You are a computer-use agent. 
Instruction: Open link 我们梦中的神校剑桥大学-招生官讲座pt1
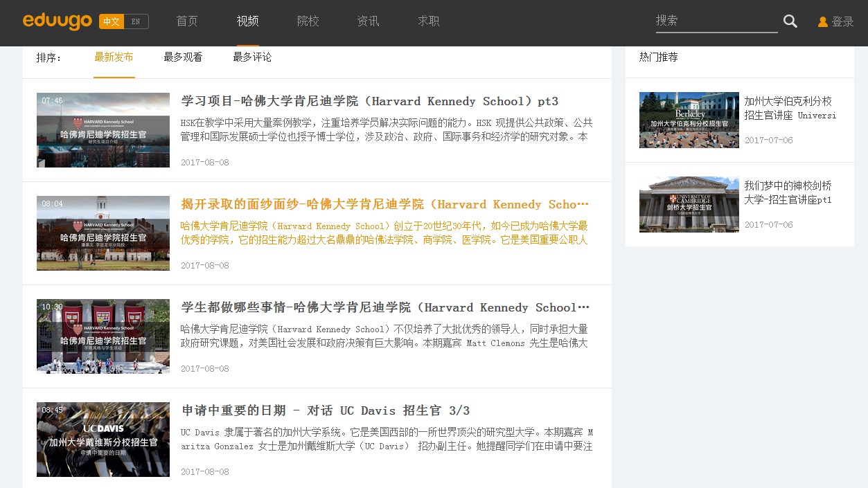(788, 192)
